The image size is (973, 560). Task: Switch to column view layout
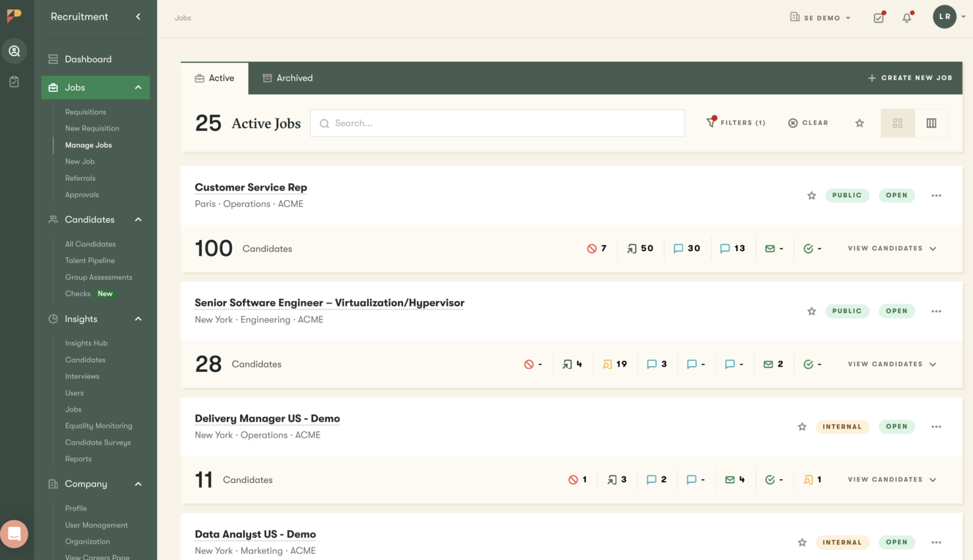[x=932, y=123]
